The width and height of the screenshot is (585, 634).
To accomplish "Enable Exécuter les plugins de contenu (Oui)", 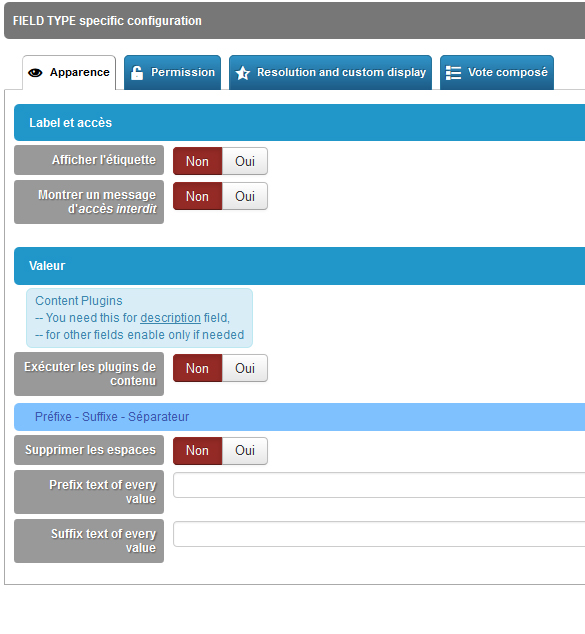I will pyautogui.click(x=245, y=368).
